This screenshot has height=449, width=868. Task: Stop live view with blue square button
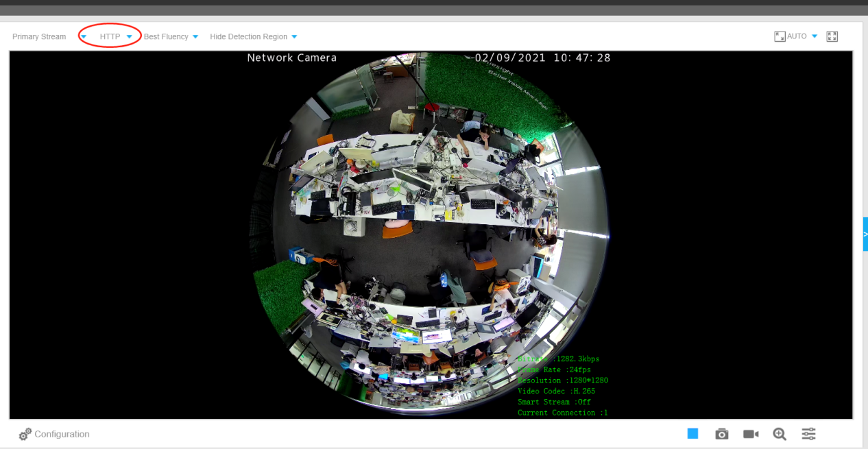[692, 434]
